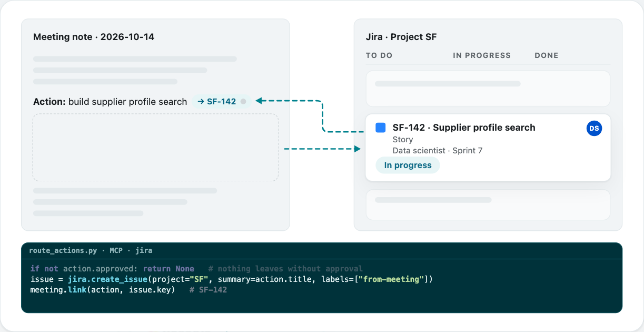The width and height of the screenshot is (644, 332).
Task: Open the DS assignee avatar
Action: [x=594, y=128]
